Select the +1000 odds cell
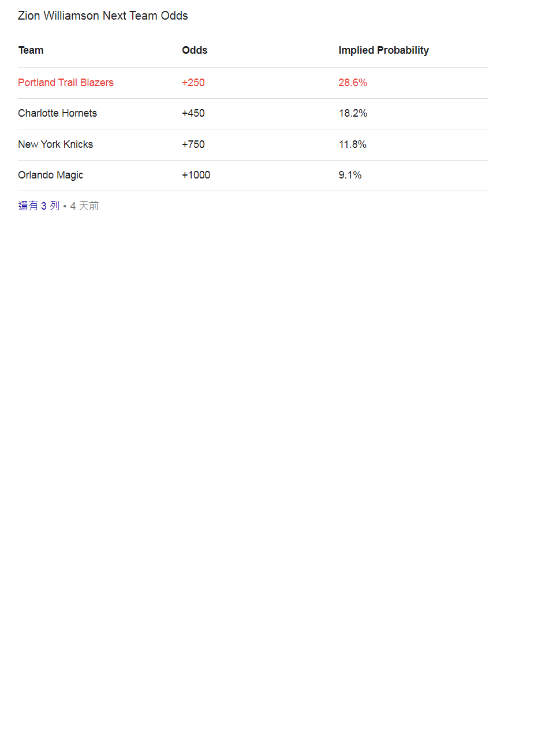Screen dimensions: 560x748 click(x=196, y=175)
